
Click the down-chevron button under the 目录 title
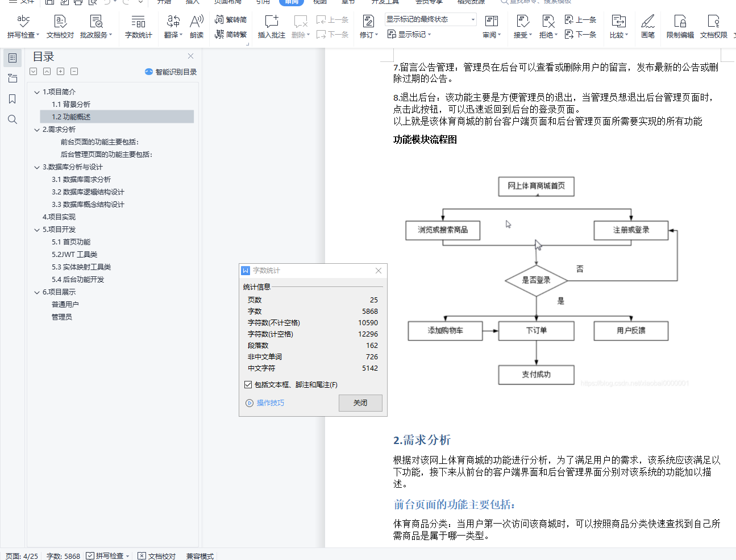[34, 72]
